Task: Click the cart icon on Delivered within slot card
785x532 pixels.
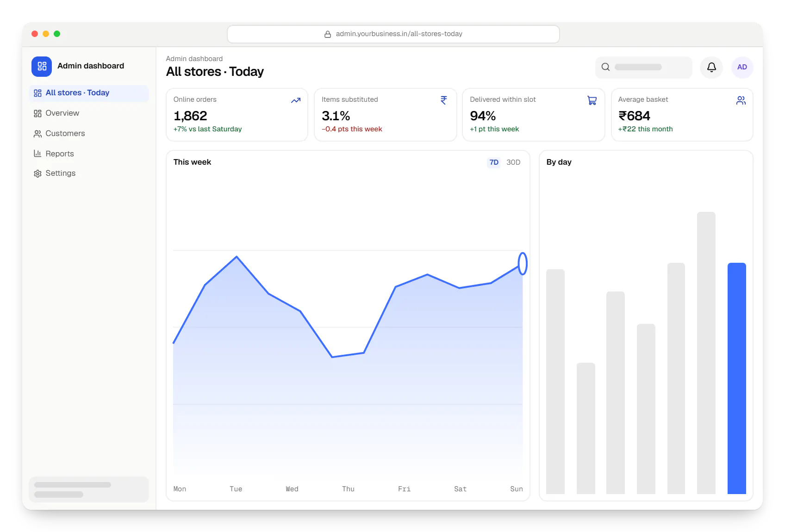Action: point(592,100)
